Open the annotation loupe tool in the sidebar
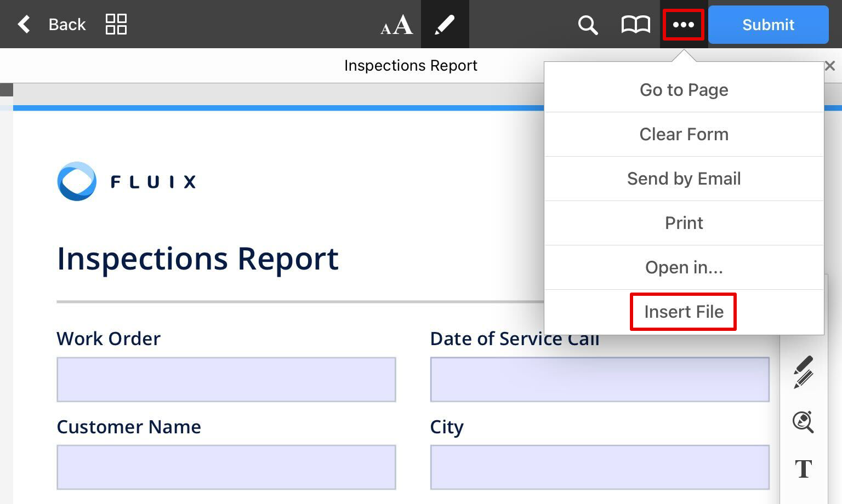 click(803, 422)
